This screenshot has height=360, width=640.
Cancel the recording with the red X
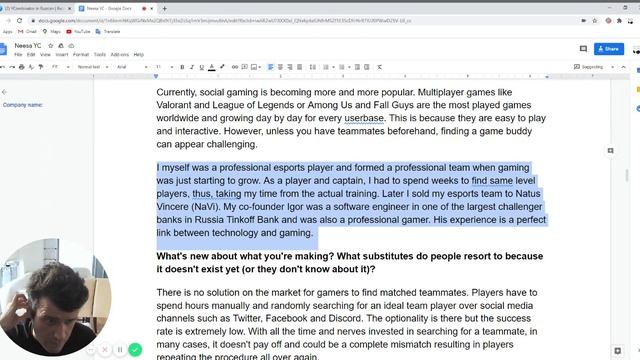tap(104, 350)
